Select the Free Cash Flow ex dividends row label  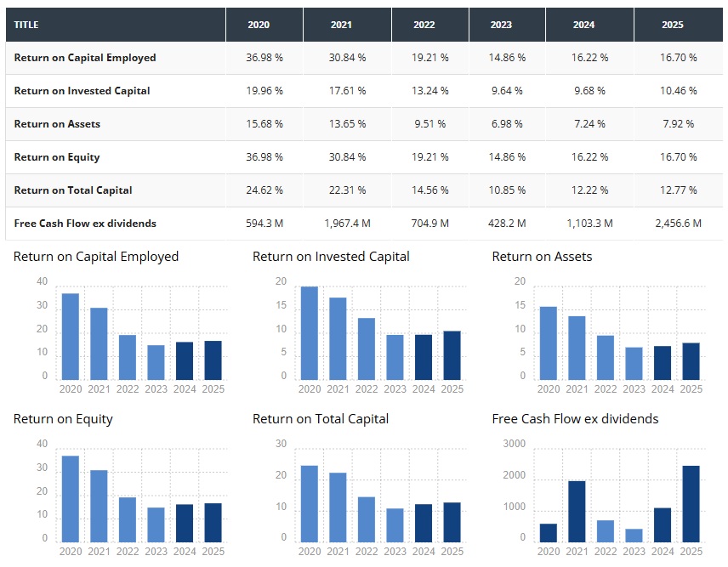coord(85,224)
